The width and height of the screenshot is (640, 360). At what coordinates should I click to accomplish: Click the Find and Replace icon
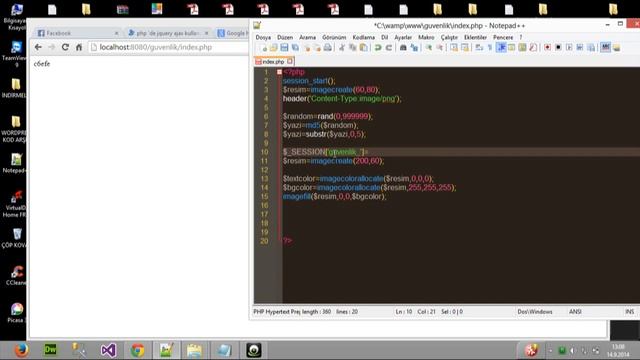point(414,48)
